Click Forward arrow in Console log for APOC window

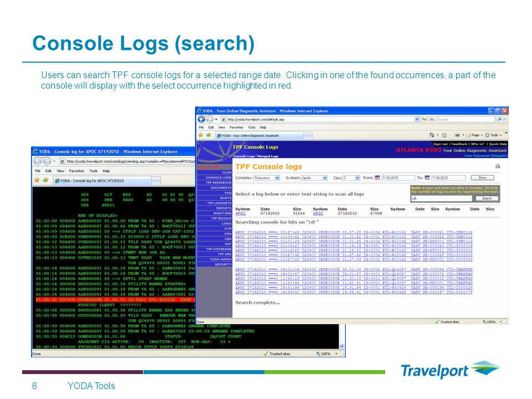pyautogui.click(x=47, y=161)
